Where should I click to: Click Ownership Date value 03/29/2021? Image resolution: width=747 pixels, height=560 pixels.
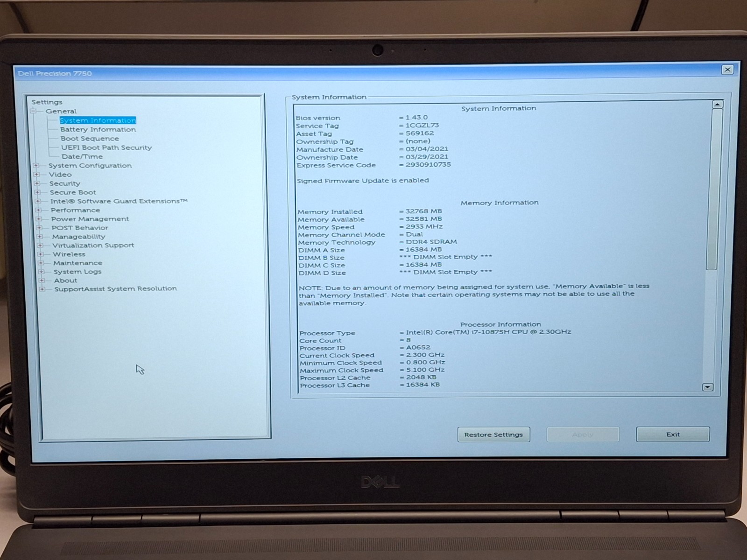(427, 157)
